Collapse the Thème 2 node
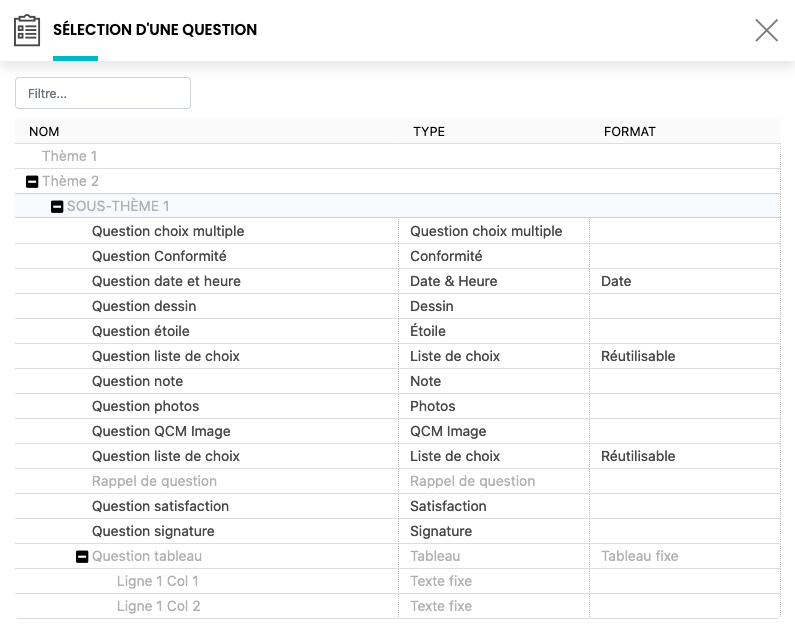This screenshot has height=634, width=795. pos(32,181)
